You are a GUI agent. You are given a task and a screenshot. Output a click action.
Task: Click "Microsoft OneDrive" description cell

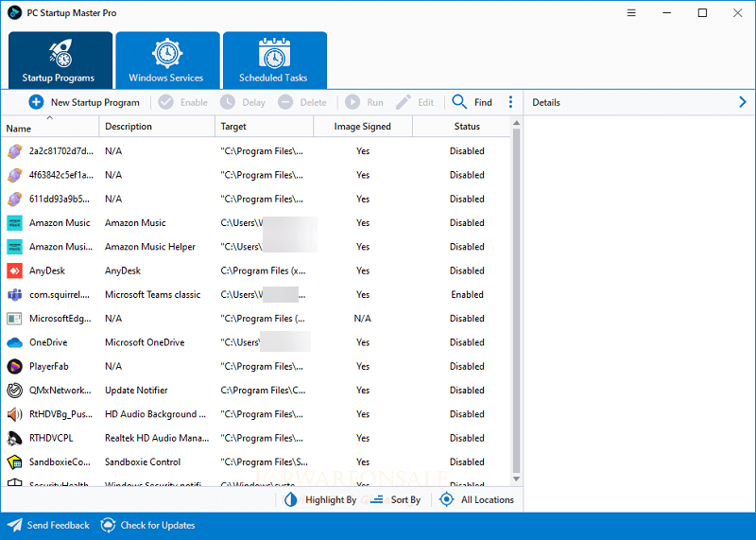click(x=145, y=342)
